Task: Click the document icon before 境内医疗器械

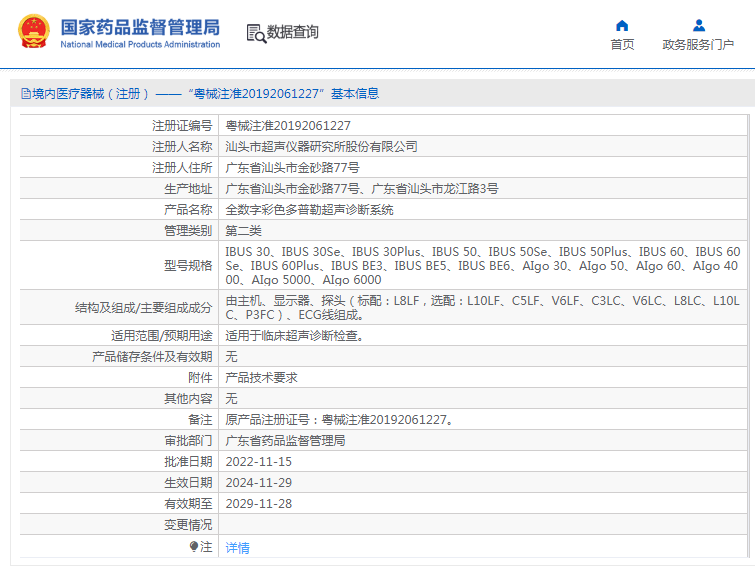Action: pyautogui.click(x=25, y=94)
